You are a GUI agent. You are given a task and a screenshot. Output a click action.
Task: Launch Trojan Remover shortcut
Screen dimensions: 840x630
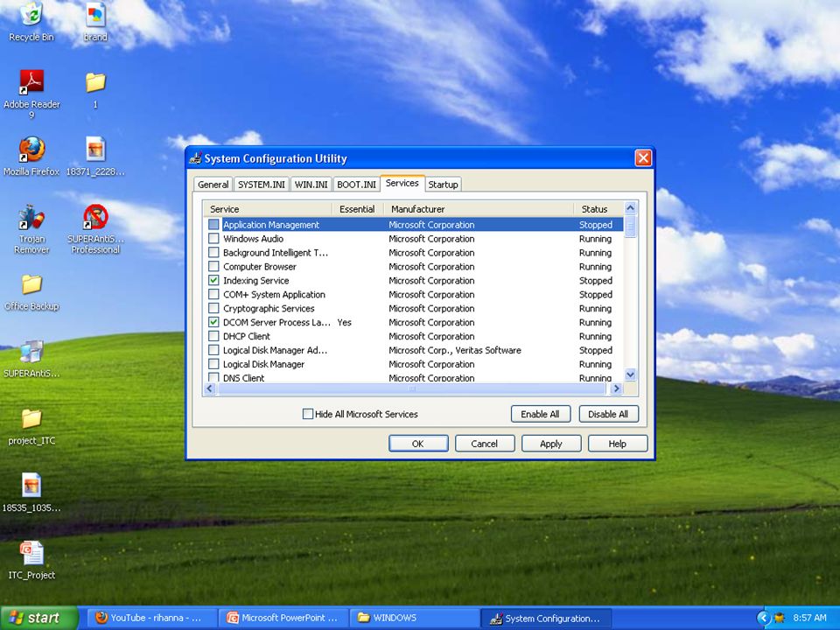[31, 228]
